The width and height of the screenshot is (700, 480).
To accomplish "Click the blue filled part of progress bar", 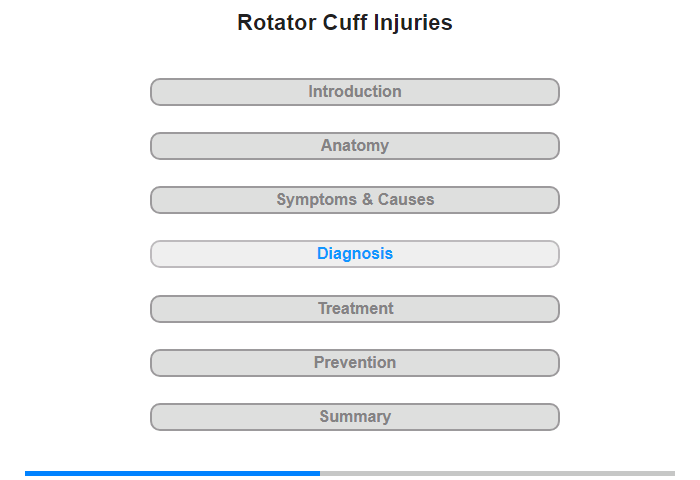I will point(172,473).
